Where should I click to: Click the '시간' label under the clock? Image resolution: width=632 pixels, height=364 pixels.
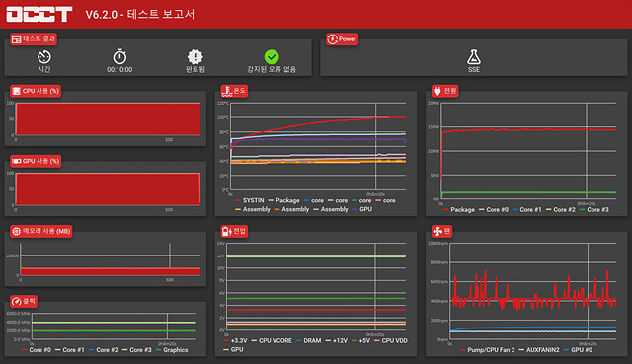(43, 69)
